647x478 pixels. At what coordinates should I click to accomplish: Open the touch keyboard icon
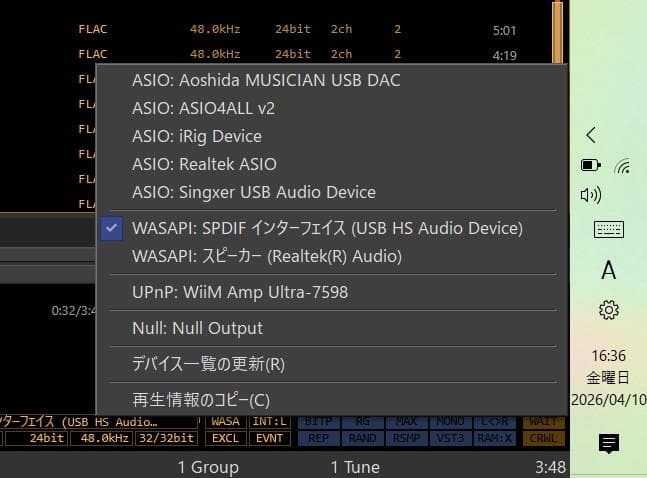pyautogui.click(x=609, y=230)
